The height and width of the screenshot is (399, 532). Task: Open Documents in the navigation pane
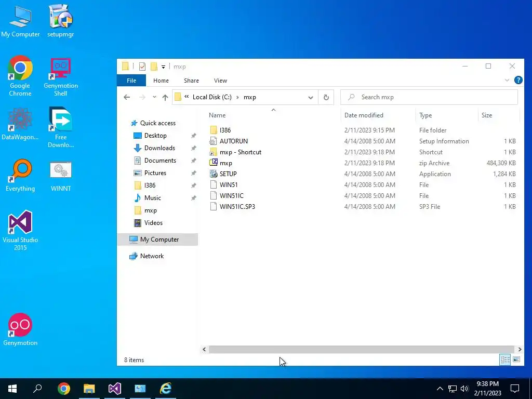point(160,161)
